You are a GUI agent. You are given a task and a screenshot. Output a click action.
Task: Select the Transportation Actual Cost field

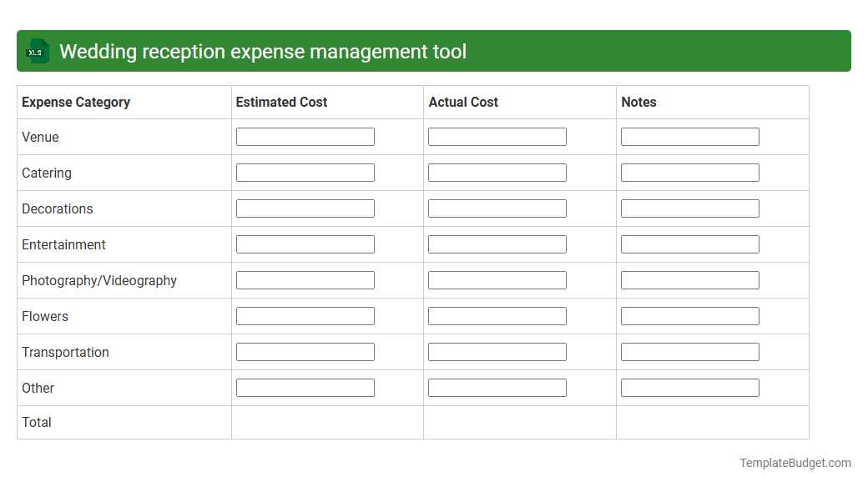pos(497,351)
